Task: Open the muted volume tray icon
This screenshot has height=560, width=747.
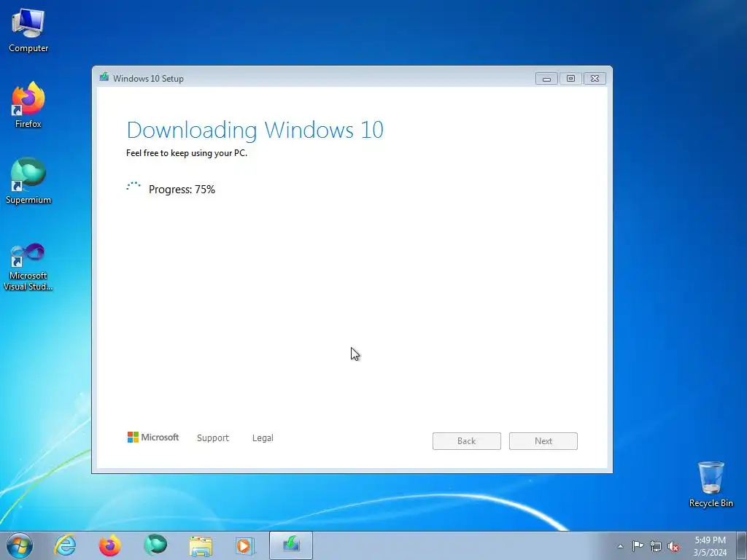Action: pos(673,547)
